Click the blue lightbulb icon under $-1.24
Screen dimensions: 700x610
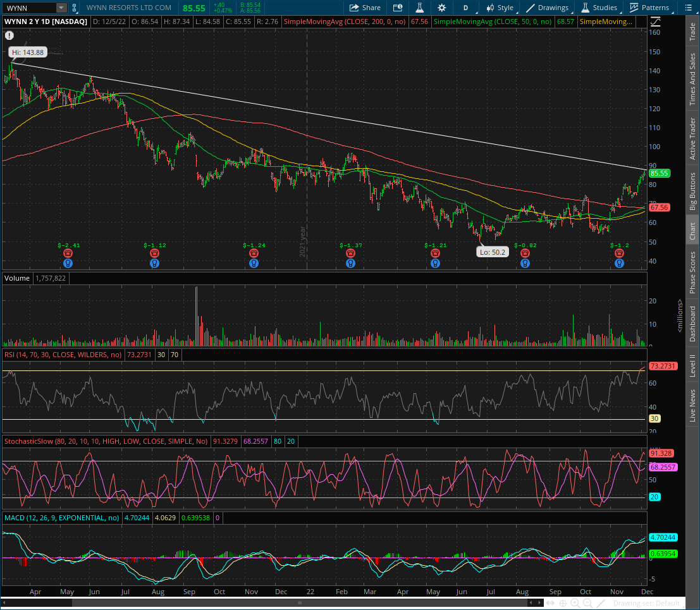click(x=254, y=263)
